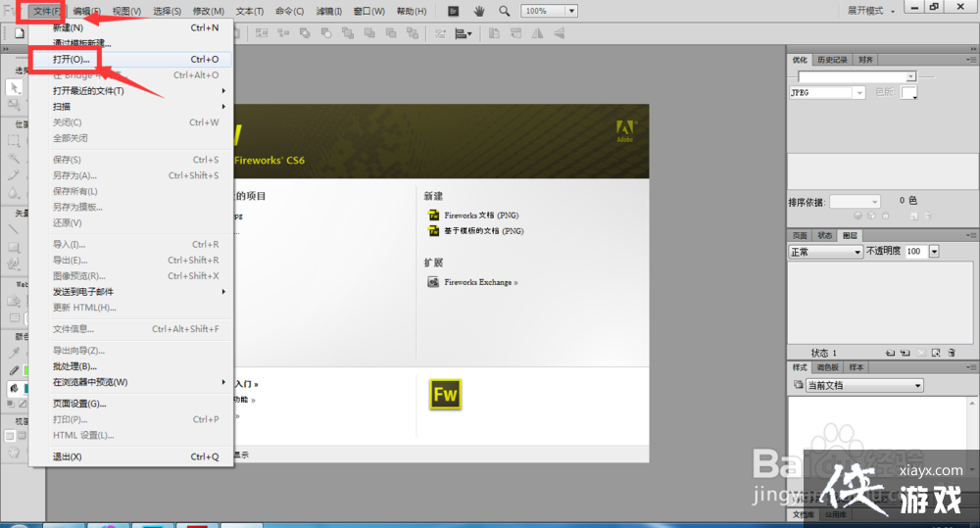Image resolution: width=980 pixels, height=528 pixels.
Task: Select the Zoom magnifier tool icon
Action: click(x=504, y=11)
